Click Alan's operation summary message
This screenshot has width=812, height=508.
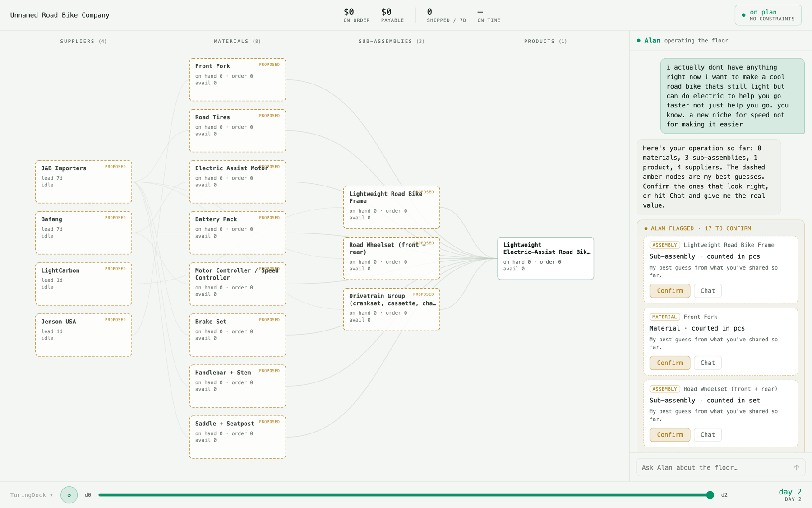tap(709, 177)
